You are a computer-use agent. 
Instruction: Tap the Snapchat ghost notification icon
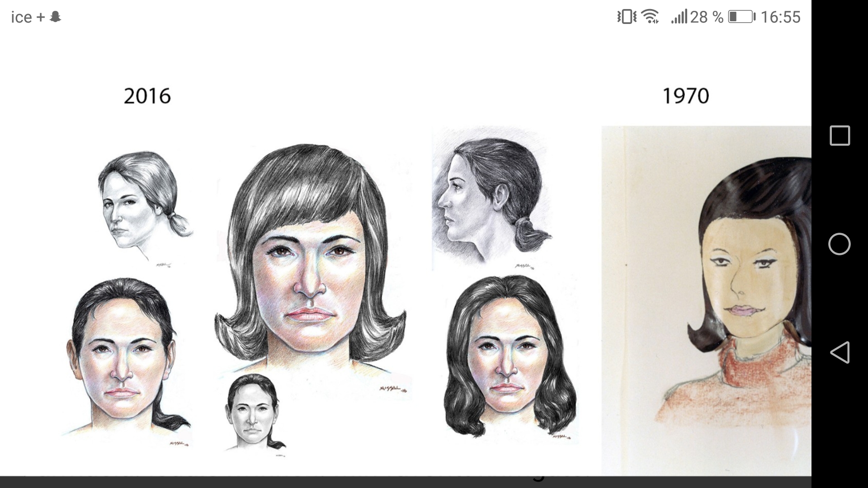tap(56, 17)
